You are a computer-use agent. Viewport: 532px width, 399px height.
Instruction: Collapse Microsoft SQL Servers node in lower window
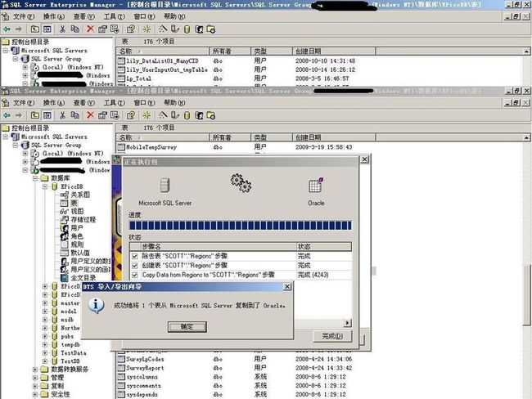tap(6, 137)
